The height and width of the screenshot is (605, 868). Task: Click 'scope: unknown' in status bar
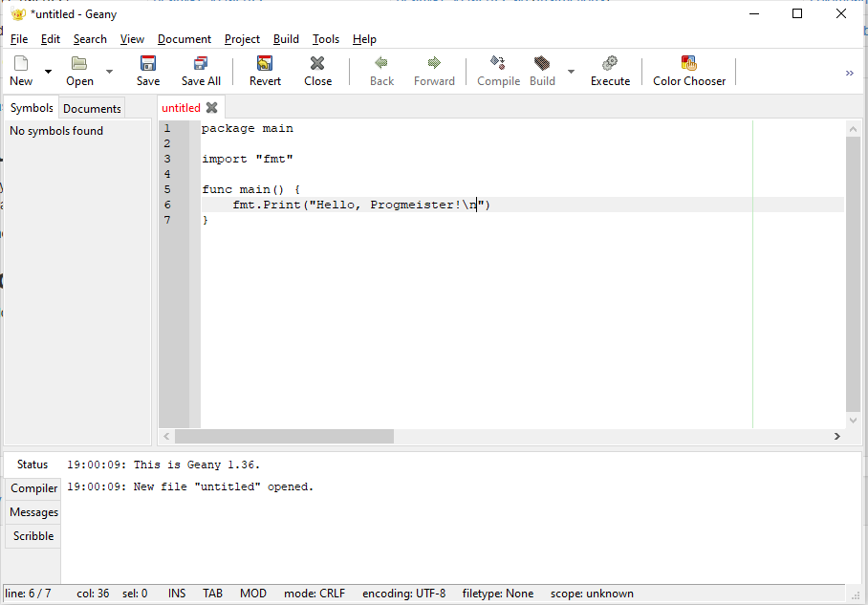592,594
